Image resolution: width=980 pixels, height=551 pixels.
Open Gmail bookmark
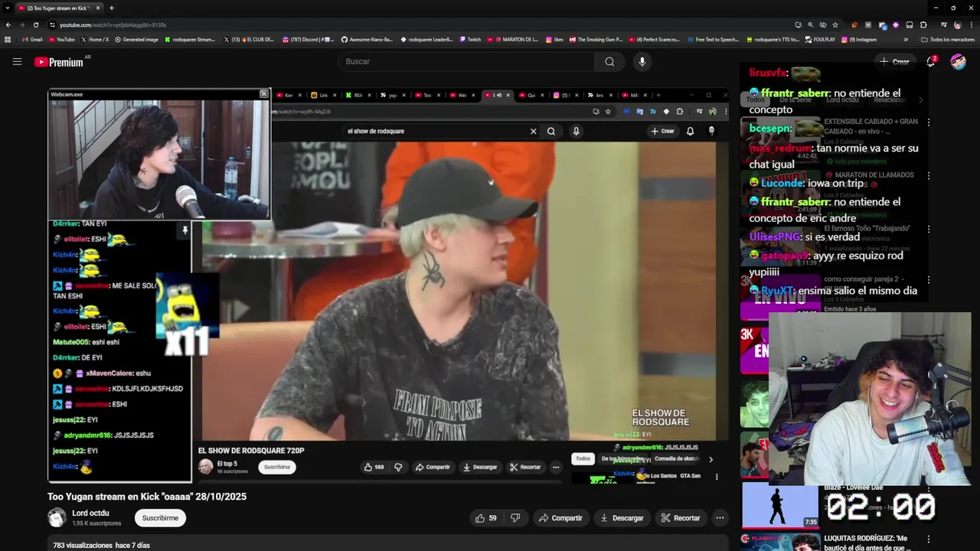click(32, 39)
